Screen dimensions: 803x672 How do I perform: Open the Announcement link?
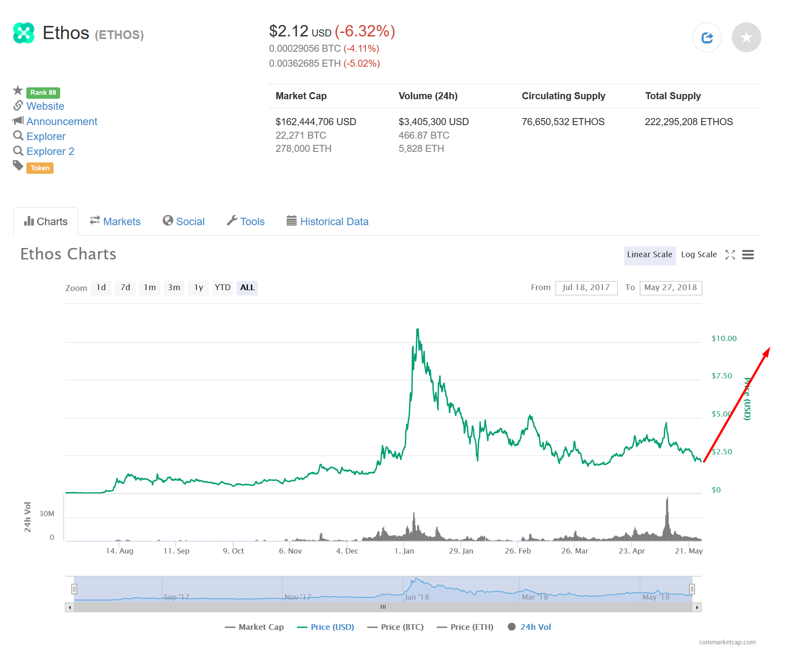pos(62,122)
